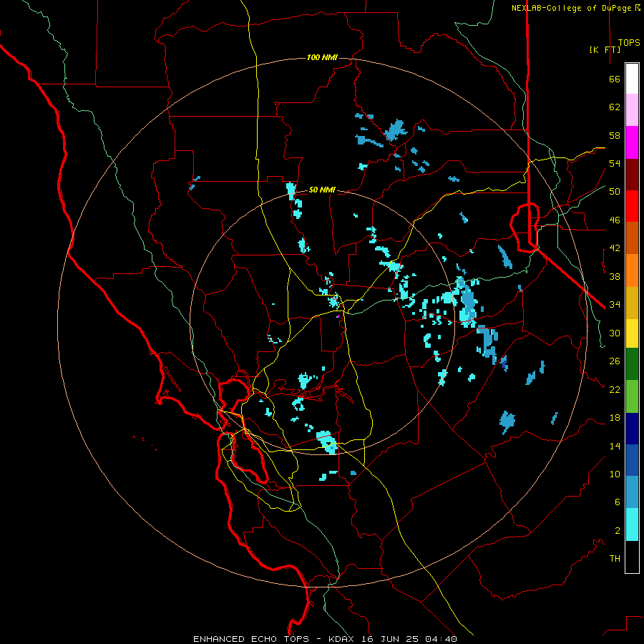
Task: Click legend value 50
Action: (x=615, y=192)
